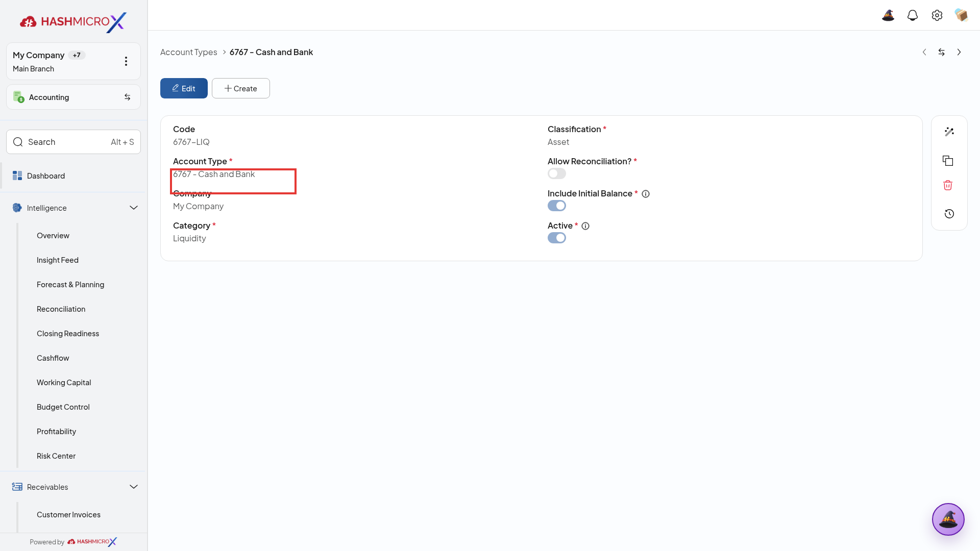
Task: Toggle Allow Reconciliation switch
Action: (557, 173)
